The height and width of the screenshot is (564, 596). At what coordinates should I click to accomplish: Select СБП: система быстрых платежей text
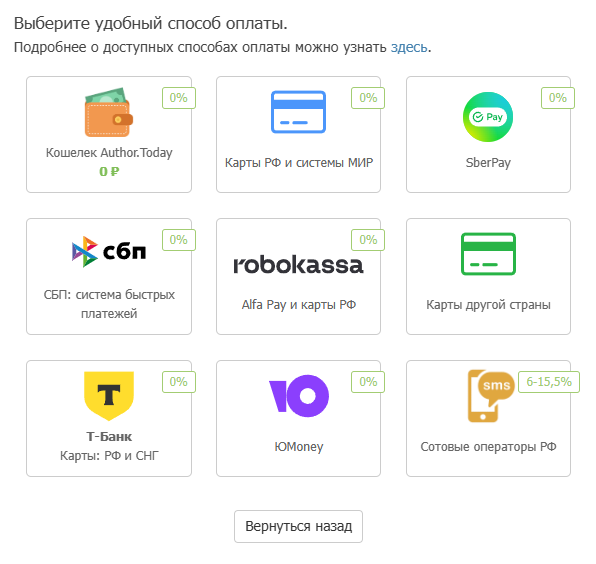(109, 304)
